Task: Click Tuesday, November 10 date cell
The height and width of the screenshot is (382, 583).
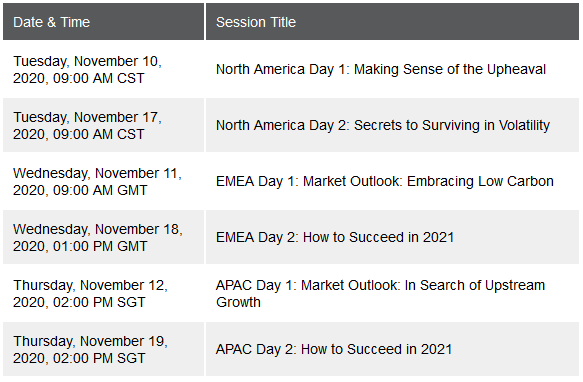Action: pos(103,70)
